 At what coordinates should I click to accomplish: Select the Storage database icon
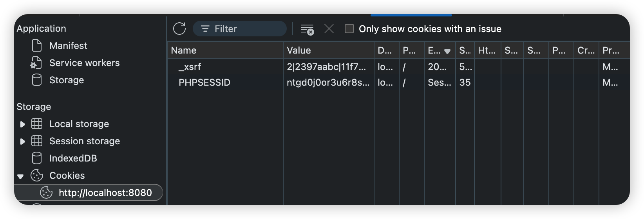click(x=36, y=80)
